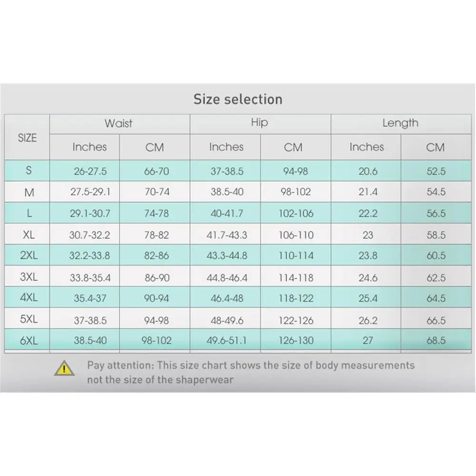Click the 21.4 length inches cell
Viewport: 476px width, 476px height.
click(367, 192)
